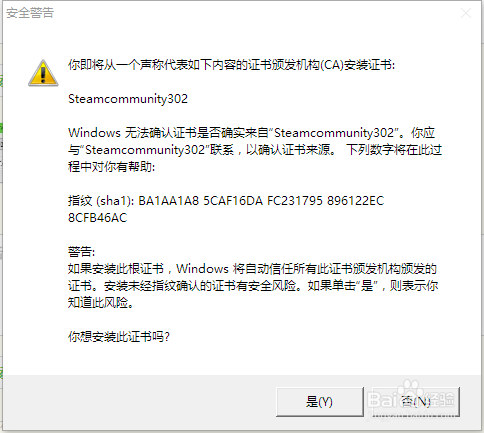Click the question 你想安装此证书吗?
The height and width of the screenshot is (433, 484).
coord(119,337)
